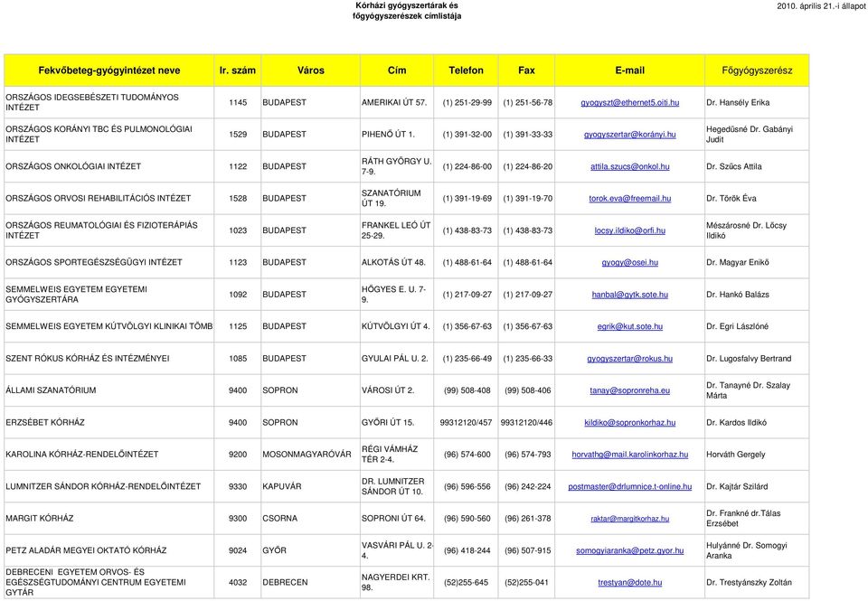Select "SZENT RÓKUS KÓRHÁZ ÉS INTÉZMÉNYEI" cell
The height and width of the screenshot is (601, 868).
109,359
